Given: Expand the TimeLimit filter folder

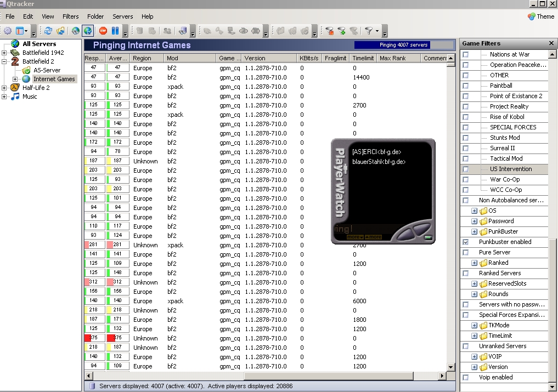Looking at the screenshot, I should (x=474, y=336).
